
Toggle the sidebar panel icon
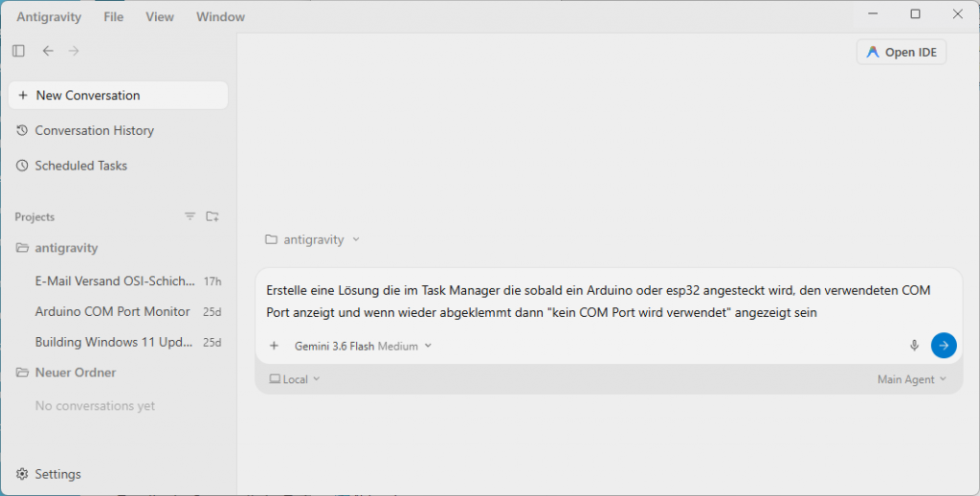(x=19, y=51)
